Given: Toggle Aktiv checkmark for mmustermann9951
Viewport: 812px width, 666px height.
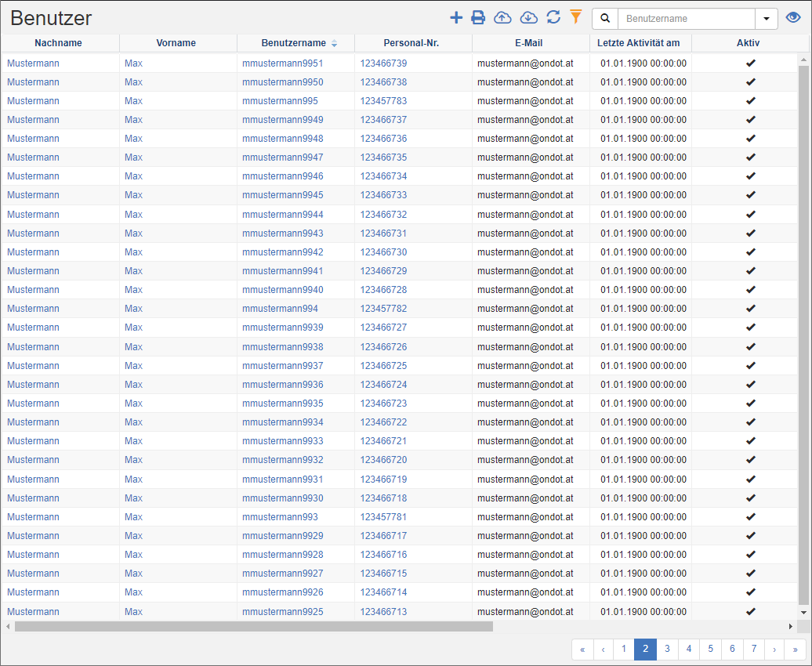Looking at the screenshot, I should coord(750,63).
